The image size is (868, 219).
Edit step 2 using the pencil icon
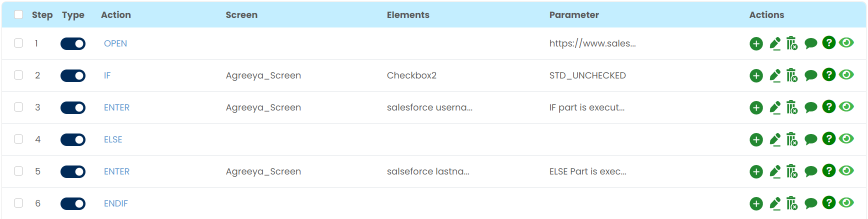pos(775,76)
